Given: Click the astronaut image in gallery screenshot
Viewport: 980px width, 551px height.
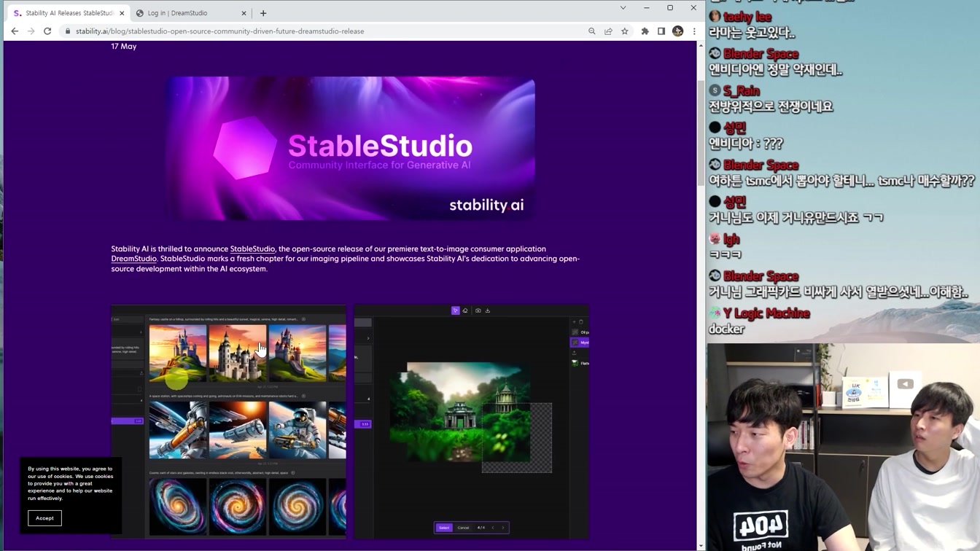Looking at the screenshot, I should pyautogui.click(x=297, y=429).
